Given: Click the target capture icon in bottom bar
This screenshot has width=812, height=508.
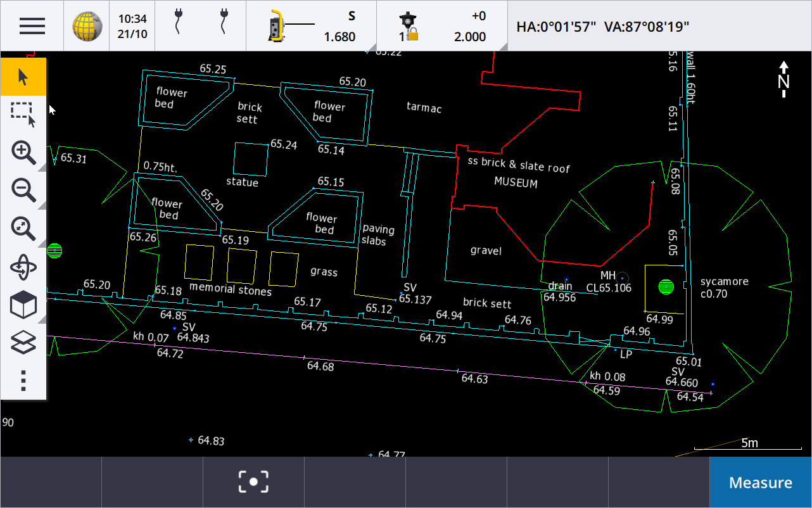Looking at the screenshot, I should (x=253, y=482).
